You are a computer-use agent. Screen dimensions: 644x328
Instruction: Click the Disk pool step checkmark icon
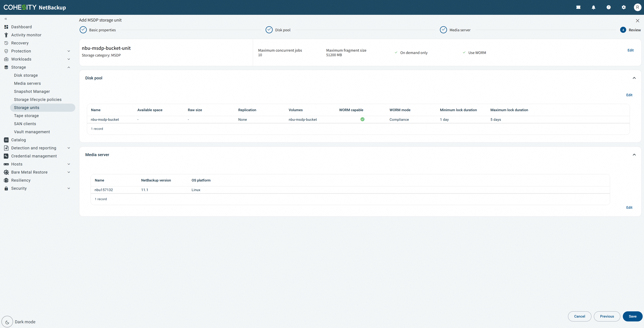(269, 30)
